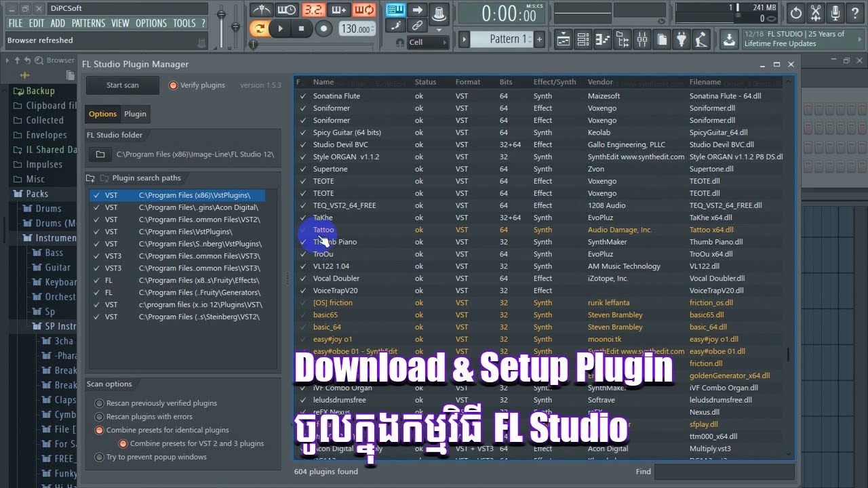Click the tempo tapper icon

(701, 39)
